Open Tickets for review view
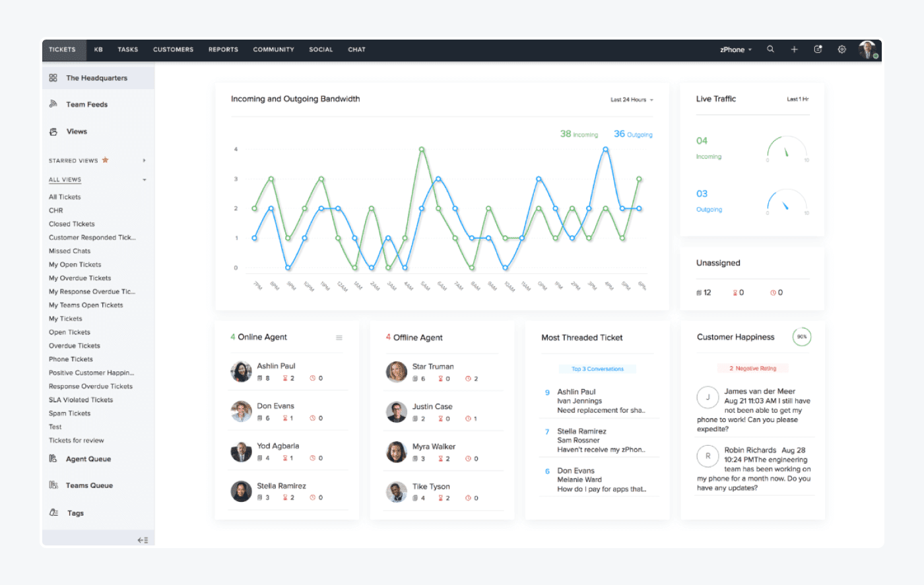The height and width of the screenshot is (585, 924). (77, 441)
